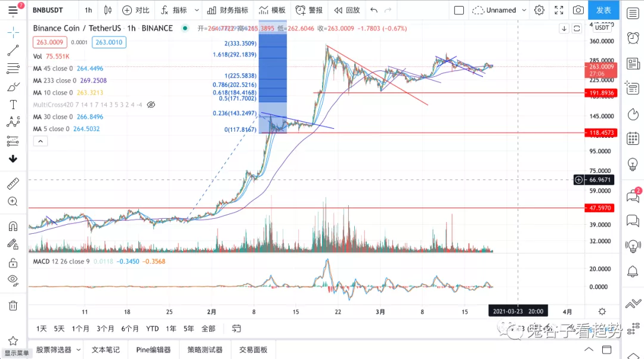Open the chart fullscreen icon
The width and height of the screenshot is (644, 359).
tap(558, 10)
